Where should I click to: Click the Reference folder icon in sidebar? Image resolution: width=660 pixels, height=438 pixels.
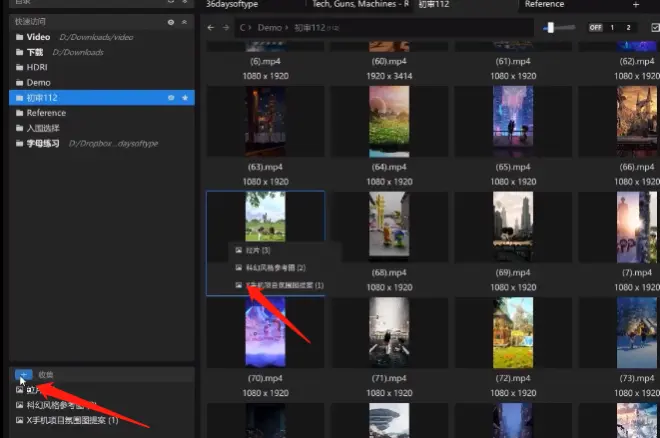coord(19,113)
